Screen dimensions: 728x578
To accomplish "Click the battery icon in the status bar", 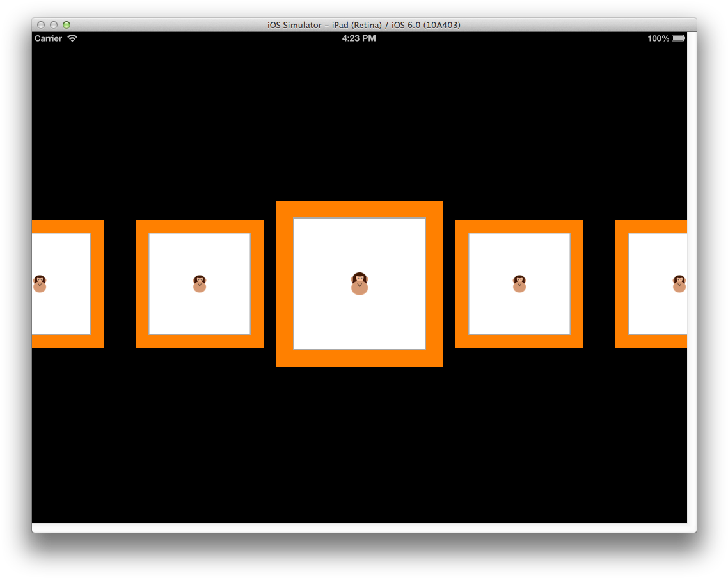I will tap(678, 38).
